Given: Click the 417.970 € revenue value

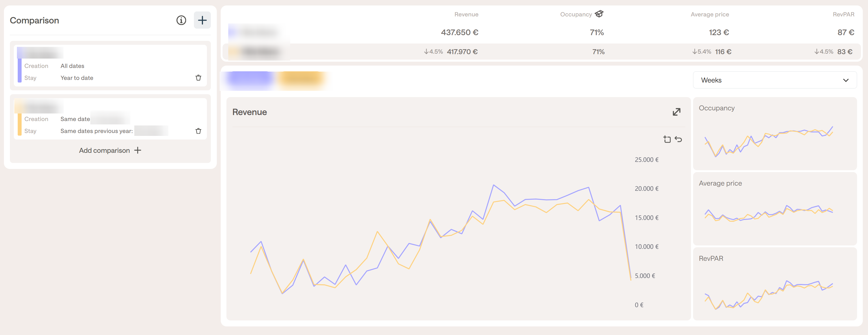Looking at the screenshot, I should pyautogui.click(x=462, y=52).
